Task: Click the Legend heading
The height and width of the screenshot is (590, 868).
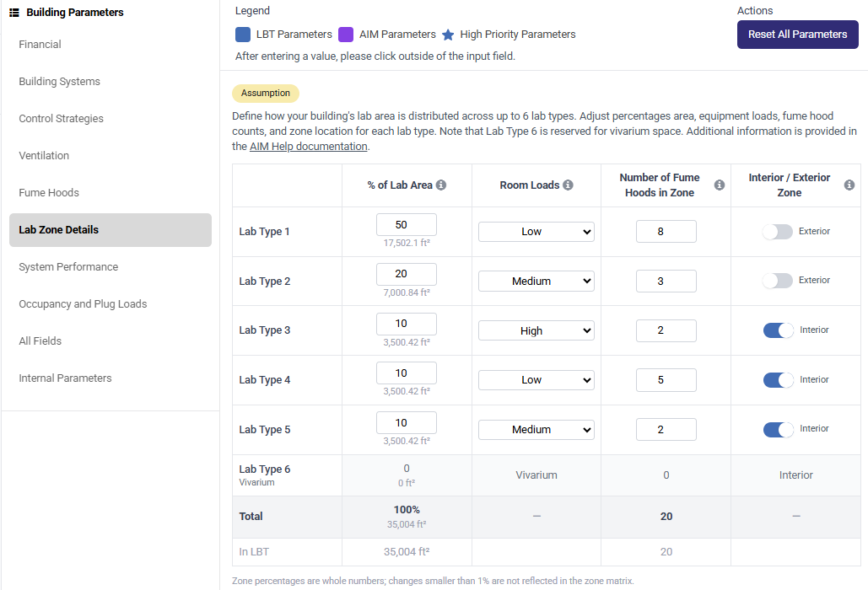Action: click(x=252, y=10)
